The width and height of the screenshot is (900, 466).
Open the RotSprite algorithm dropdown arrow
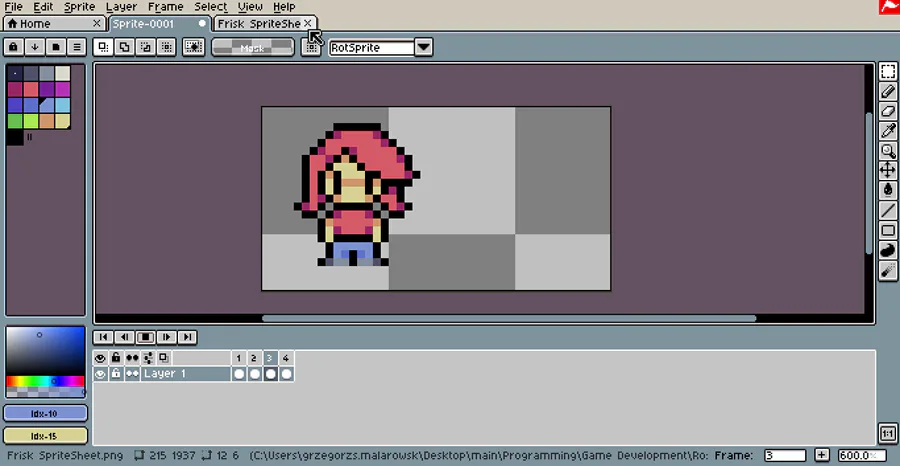pyautogui.click(x=423, y=48)
